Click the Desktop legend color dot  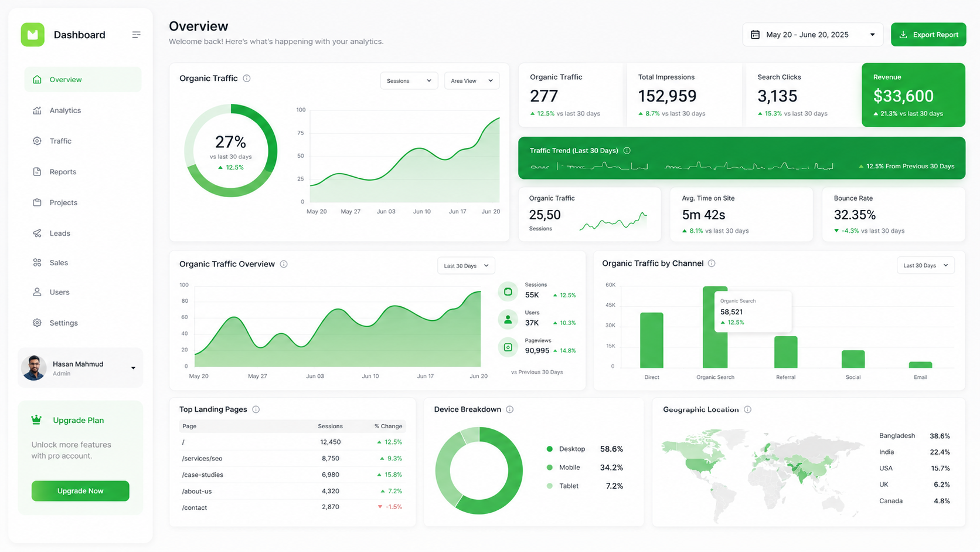tap(549, 449)
